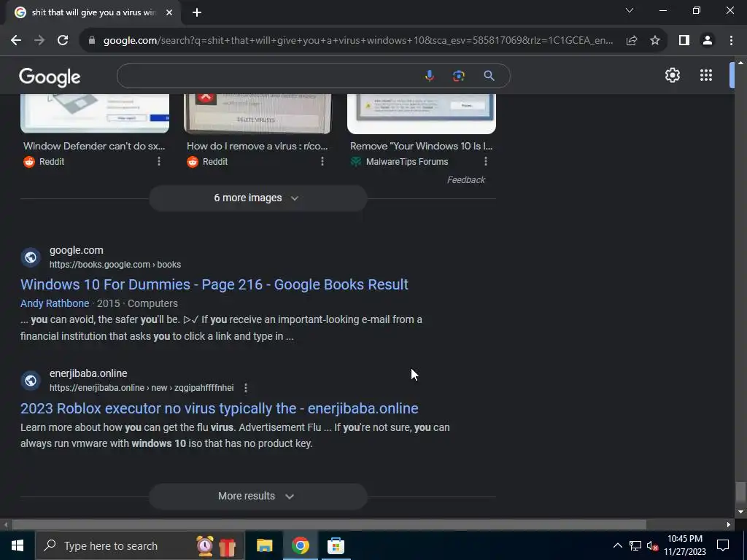Open the Chrome side panel icon
747x560 pixels.
click(684, 41)
